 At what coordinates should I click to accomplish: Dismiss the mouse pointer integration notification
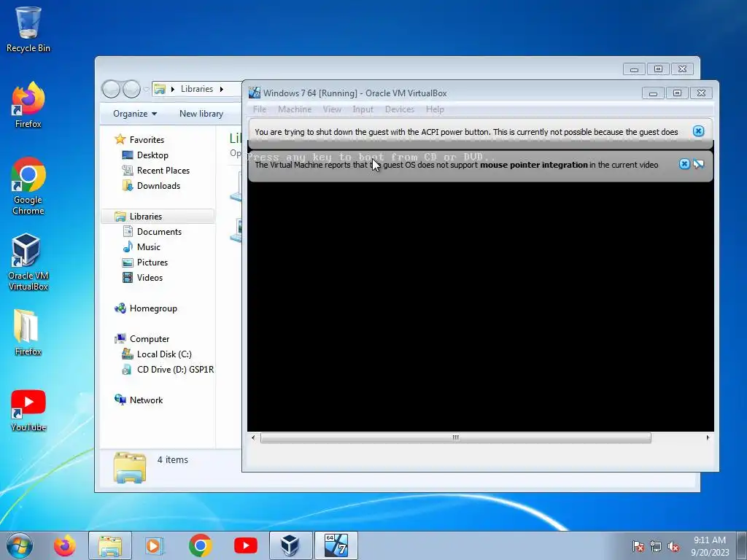coord(684,164)
